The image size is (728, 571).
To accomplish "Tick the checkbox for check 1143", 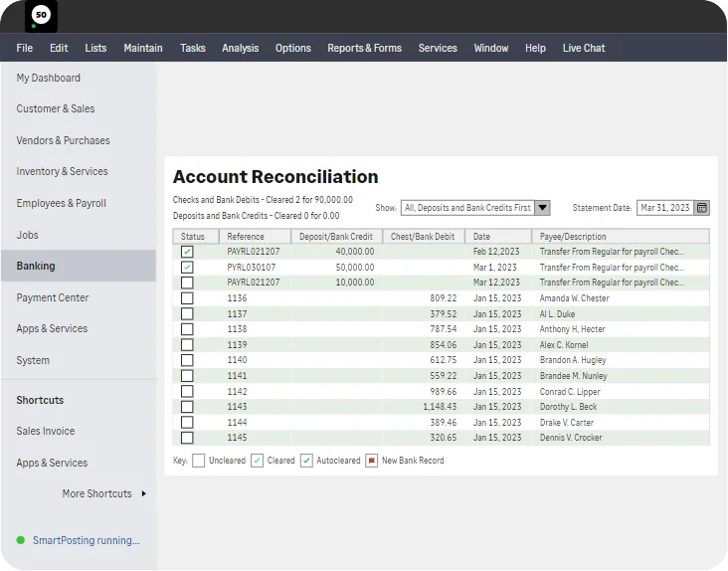I will pyautogui.click(x=187, y=407).
